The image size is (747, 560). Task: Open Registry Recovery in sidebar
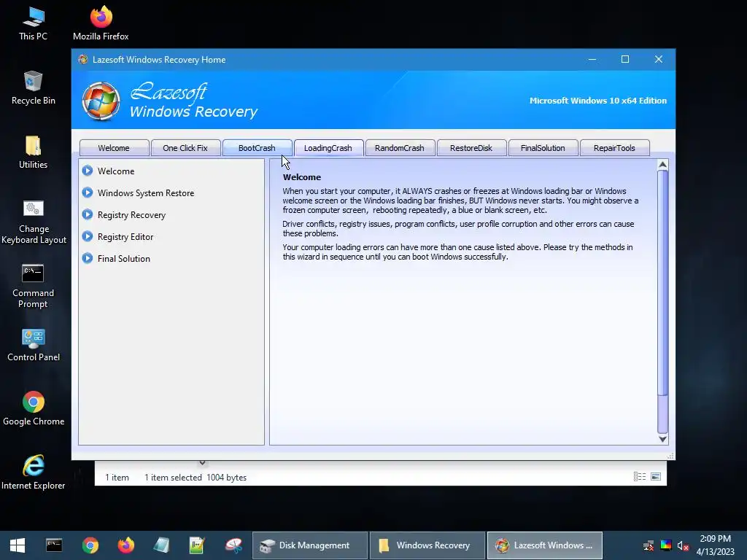131,215
